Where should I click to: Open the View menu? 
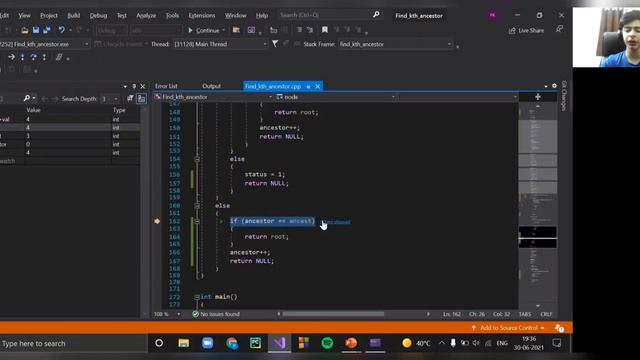pyautogui.click(x=24, y=15)
